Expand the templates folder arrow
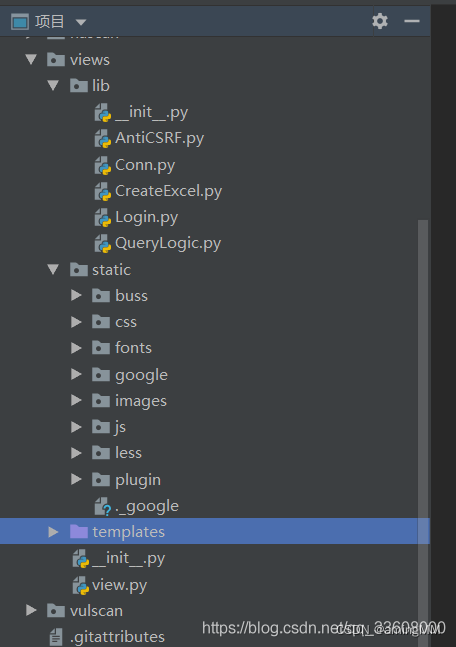The height and width of the screenshot is (647, 456). (53, 532)
